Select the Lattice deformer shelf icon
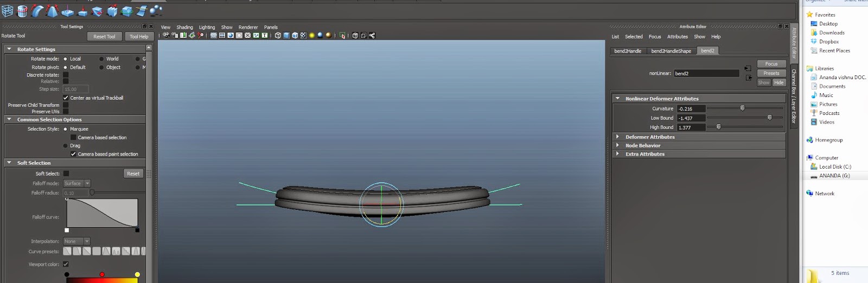This screenshot has height=283, width=868. pyautogui.click(x=7, y=10)
